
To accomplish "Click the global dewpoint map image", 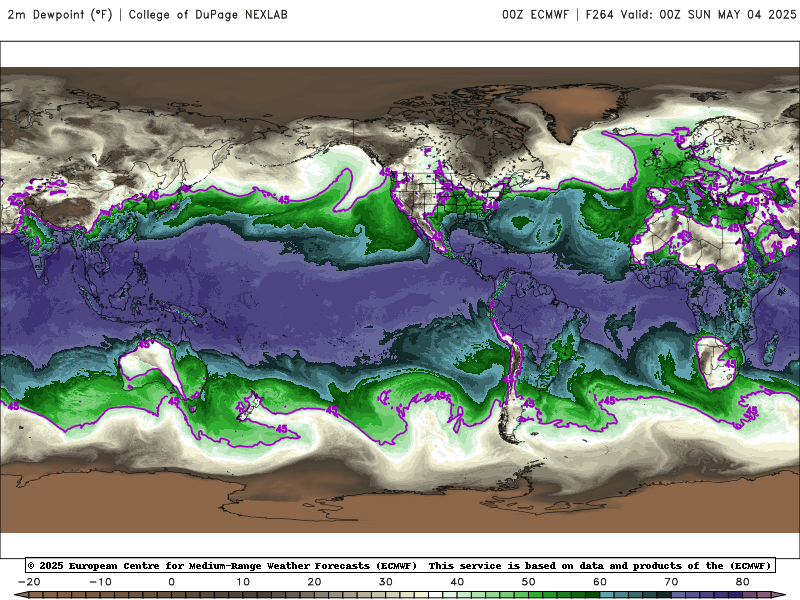I will pyautogui.click(x=400, y=300).
